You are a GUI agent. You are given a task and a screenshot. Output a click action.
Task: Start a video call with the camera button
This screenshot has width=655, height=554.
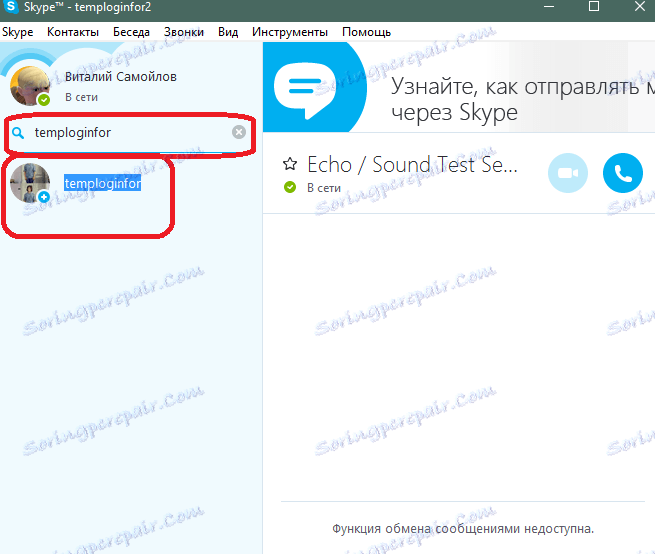click(x=568, y=173)
